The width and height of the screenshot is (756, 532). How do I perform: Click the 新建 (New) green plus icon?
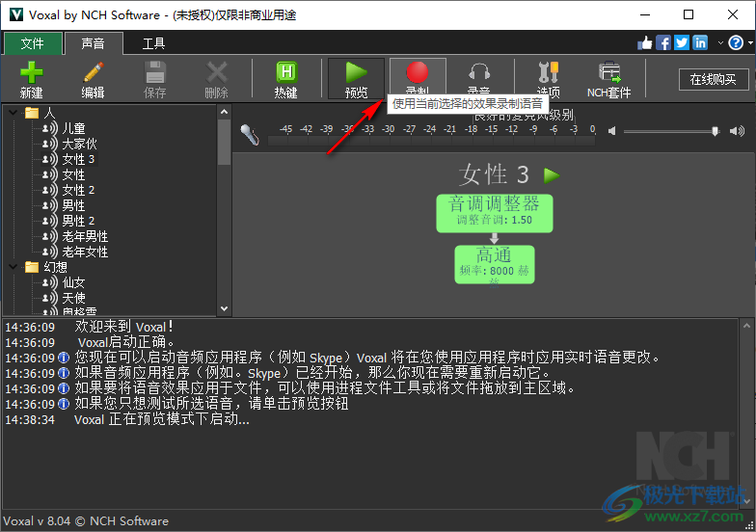click(x=32, y=73)
